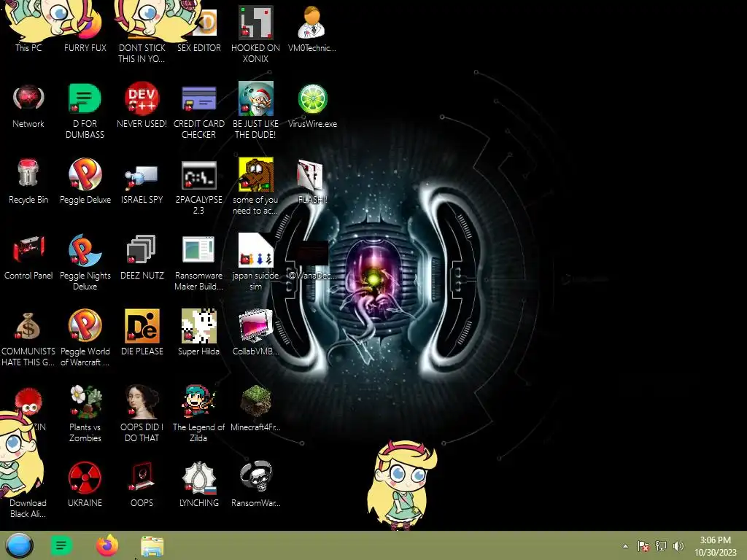Click the DEEZ NUTZ shortcut
The image size is (747, 560).
pos(142,257)
